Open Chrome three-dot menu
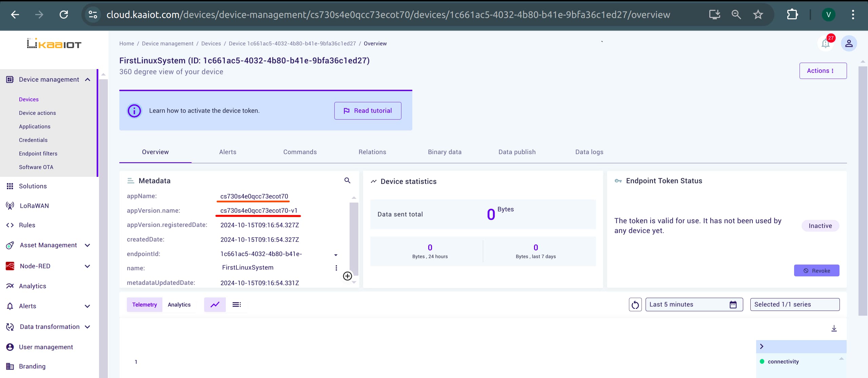 (853, 15)
